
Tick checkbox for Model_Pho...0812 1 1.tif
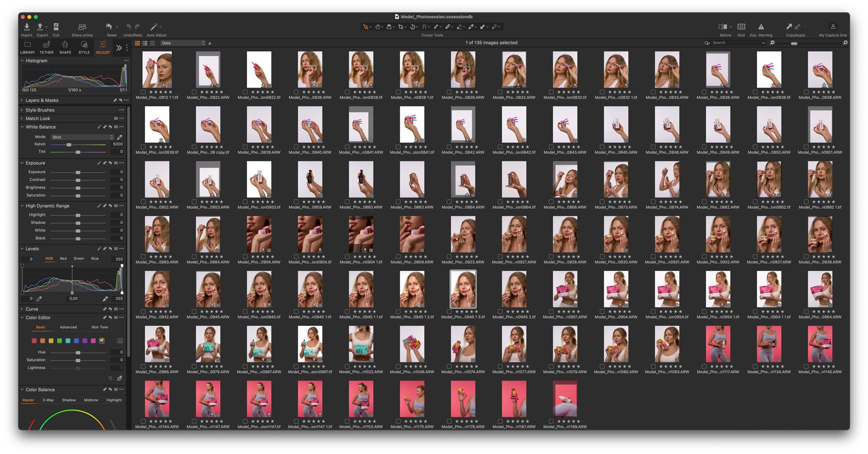143,92
